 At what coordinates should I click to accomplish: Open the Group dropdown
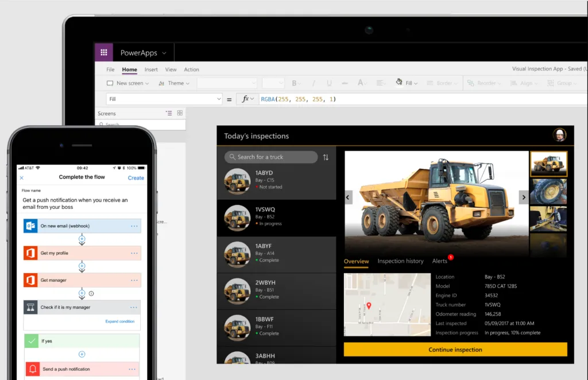click(562, 83)
